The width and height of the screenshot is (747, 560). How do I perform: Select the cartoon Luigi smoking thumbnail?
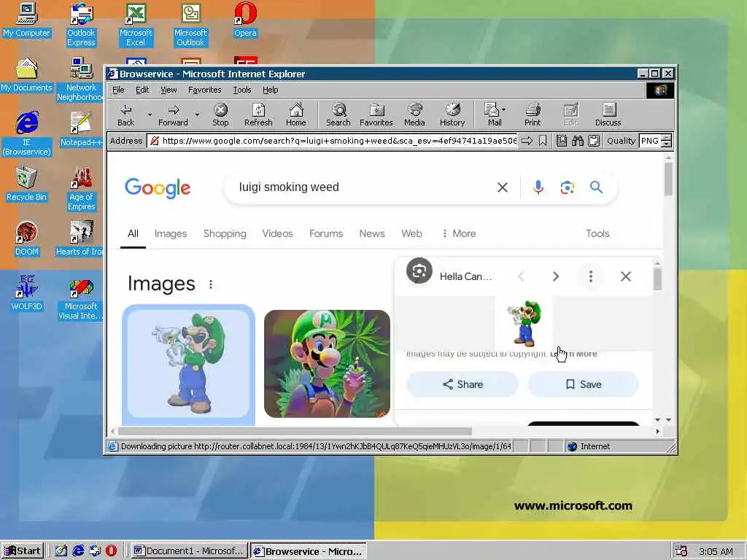(189, 365)
